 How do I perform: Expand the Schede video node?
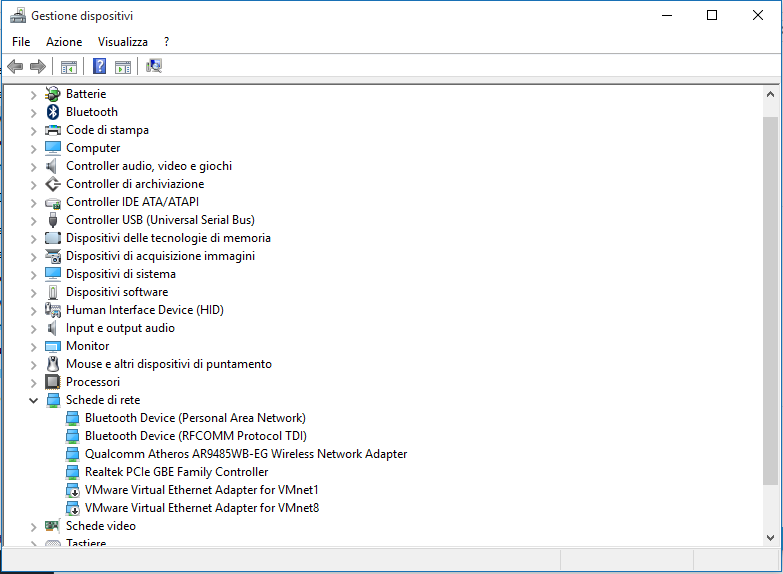click(33, 527)
